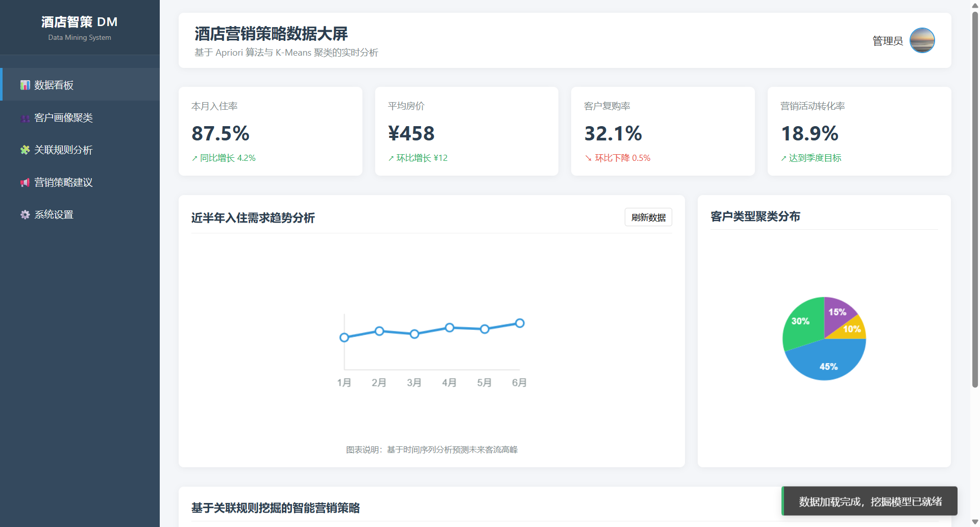
Task: Click the gear icon beside 系统设置
Action: [25, 215]
